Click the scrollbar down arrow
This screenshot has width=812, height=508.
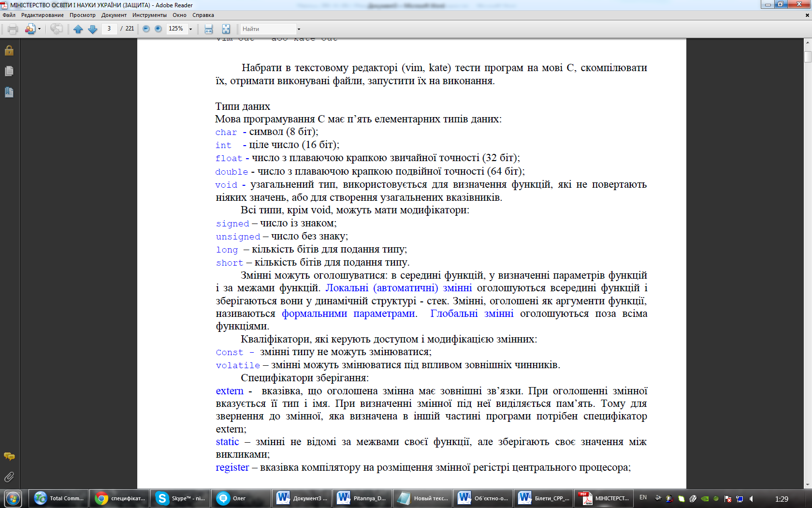tap(808, 484)
